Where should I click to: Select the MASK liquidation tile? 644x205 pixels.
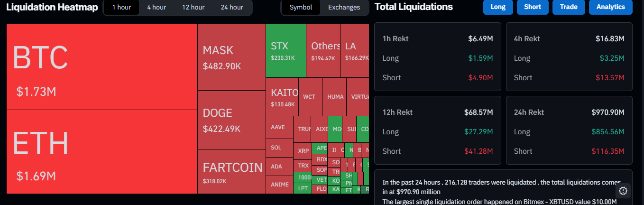[x=231, y=57]
